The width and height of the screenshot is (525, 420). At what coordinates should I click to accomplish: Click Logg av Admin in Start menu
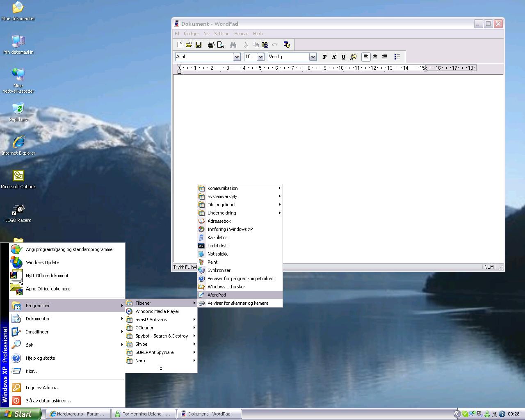67,388
